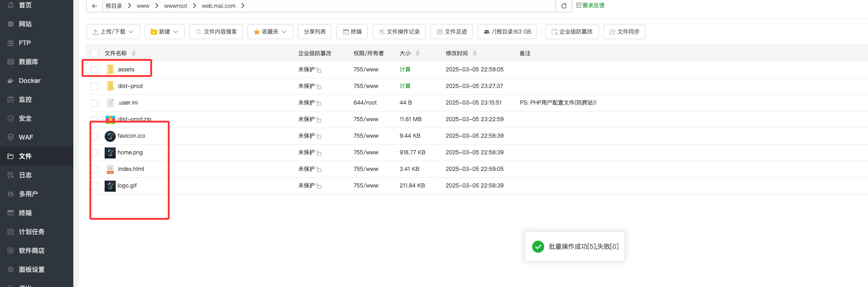
Task: Select the dist-prod folder checkbox
Action: point(94,87)
